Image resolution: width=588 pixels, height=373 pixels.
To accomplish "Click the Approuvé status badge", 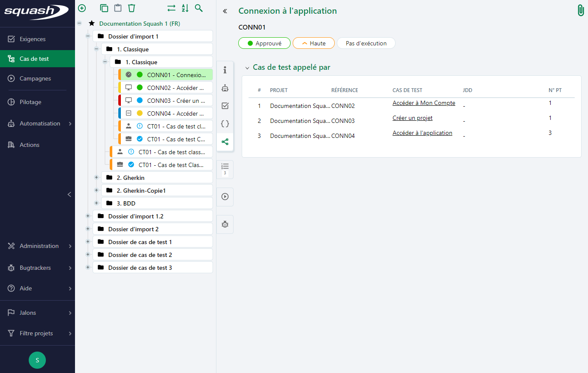I will pos(264,43).
